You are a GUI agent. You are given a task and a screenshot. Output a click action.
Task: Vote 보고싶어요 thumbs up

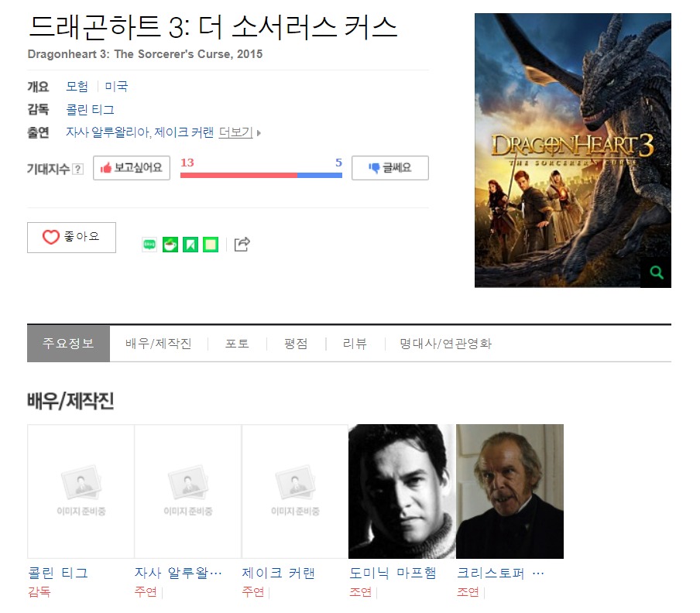click(132, 168)
